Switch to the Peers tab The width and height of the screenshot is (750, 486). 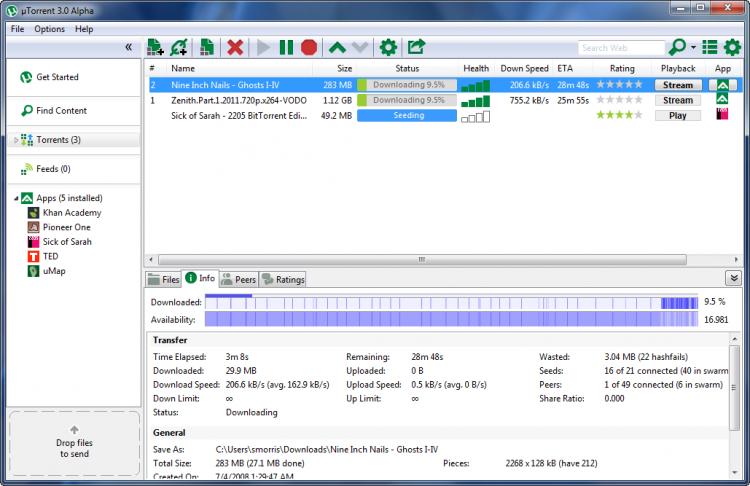[x=238, y=279]
